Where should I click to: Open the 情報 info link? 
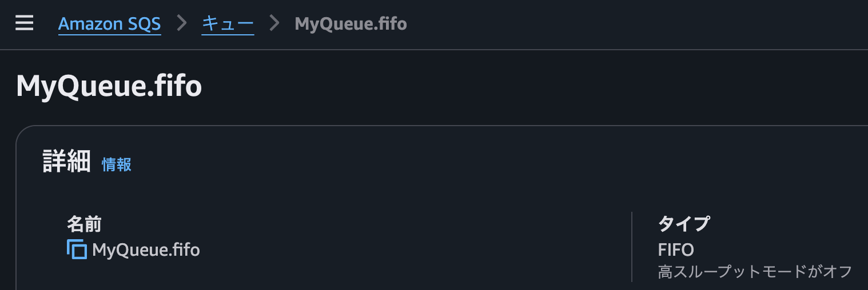(x=117, y=164)
